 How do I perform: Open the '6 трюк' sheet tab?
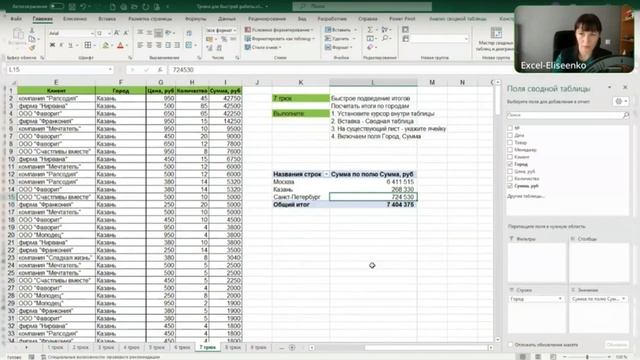[x=182, y=347]
